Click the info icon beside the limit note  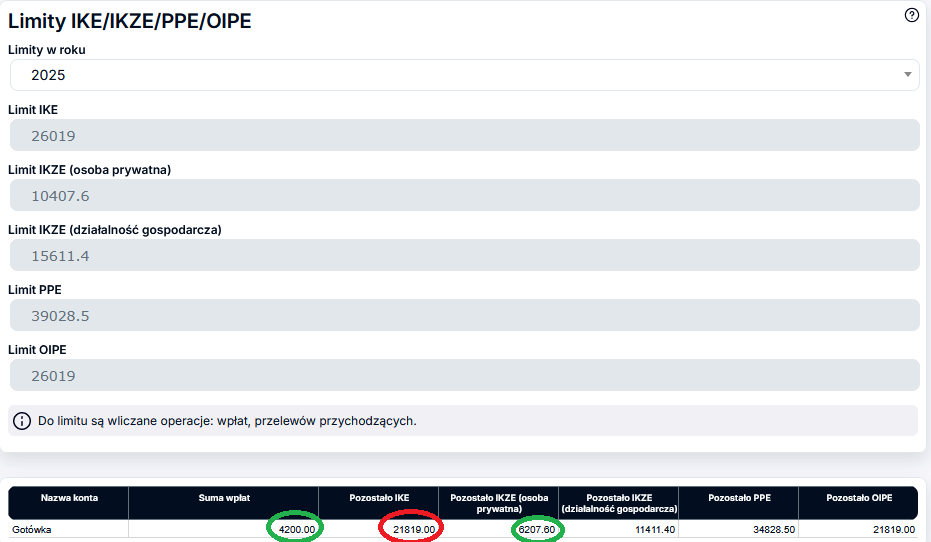[22, 421]
